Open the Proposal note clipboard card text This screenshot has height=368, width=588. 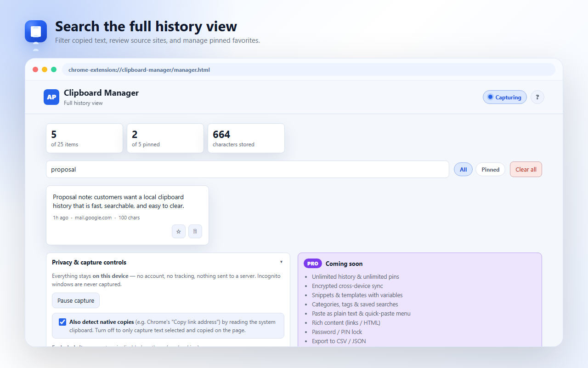[119, 201]
